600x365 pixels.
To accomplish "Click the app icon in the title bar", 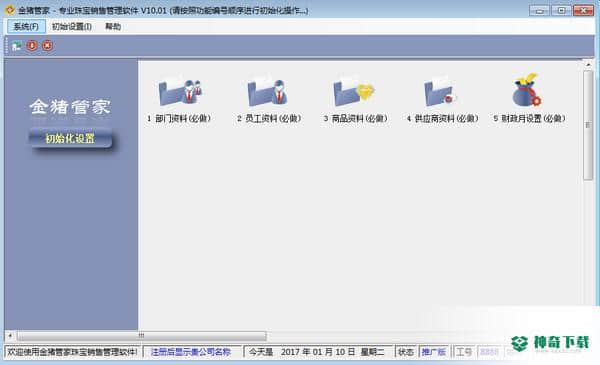I will coord(10,10).
